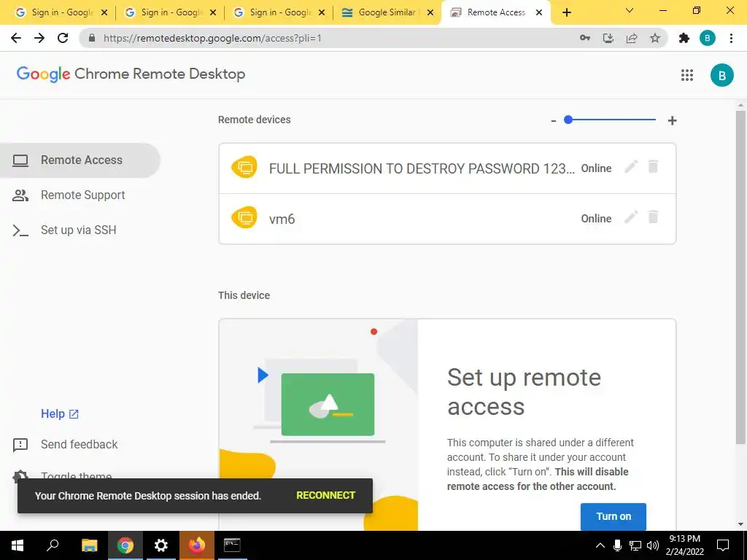Delete the vm6 device
Screen dimensions: 747x560
(653, 217)
